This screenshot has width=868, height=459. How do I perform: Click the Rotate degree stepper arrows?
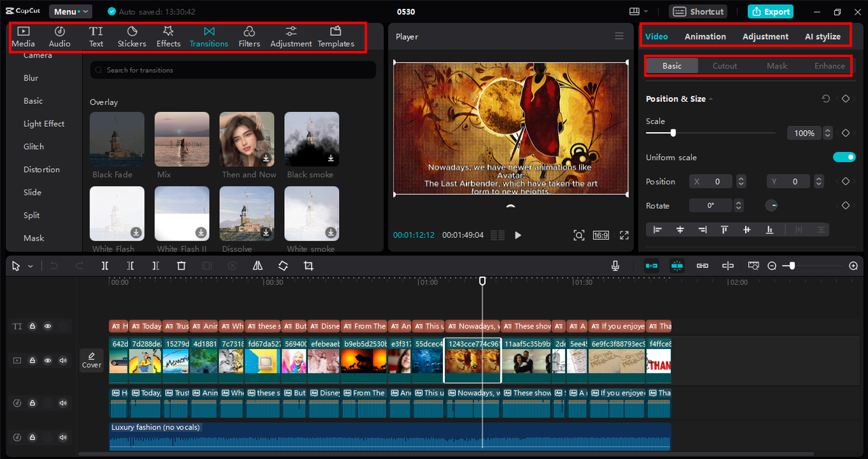tap(738, 205)
